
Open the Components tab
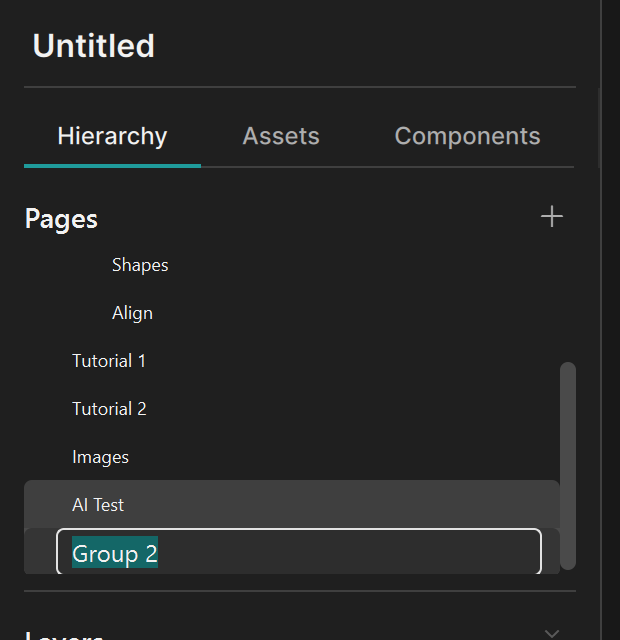pos(467,136)
